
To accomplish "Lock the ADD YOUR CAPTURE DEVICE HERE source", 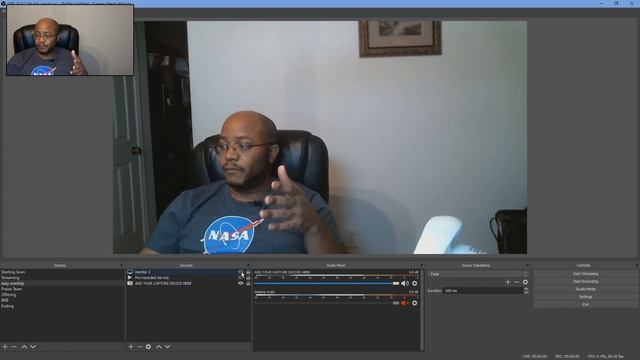I will (x=248, y=283).
